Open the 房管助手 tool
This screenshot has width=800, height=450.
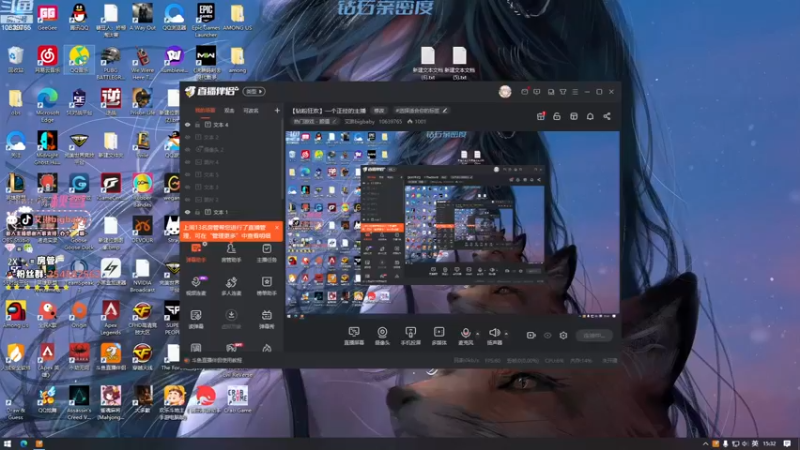pos(231,253)
